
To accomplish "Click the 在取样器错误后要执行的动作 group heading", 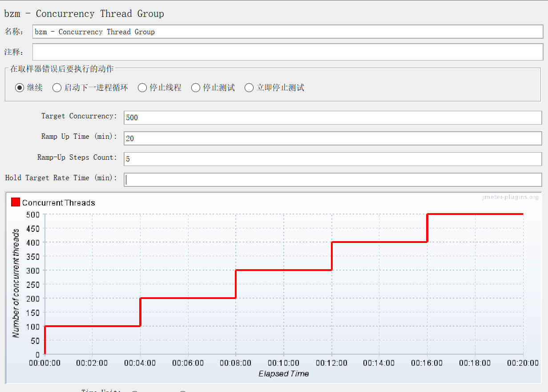I will [x=62, y=69].
